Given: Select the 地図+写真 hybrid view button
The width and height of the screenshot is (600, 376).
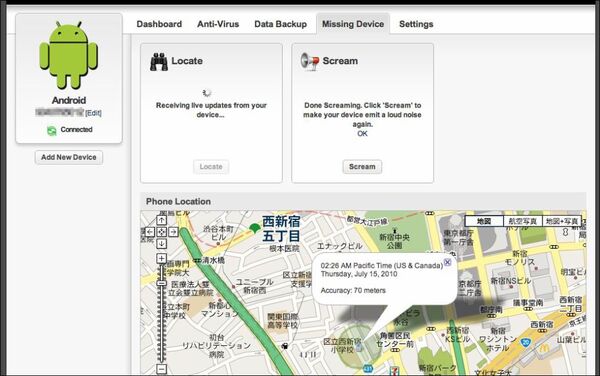Looking at the screenshot, I should tap(562, 221).
